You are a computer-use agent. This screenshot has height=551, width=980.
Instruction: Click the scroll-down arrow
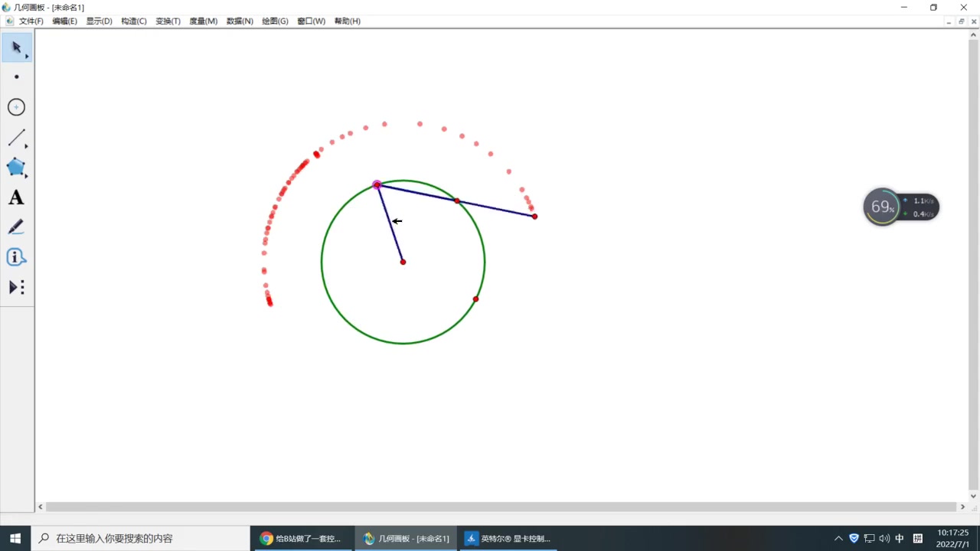pyautogui.click(x=973, y=496)
